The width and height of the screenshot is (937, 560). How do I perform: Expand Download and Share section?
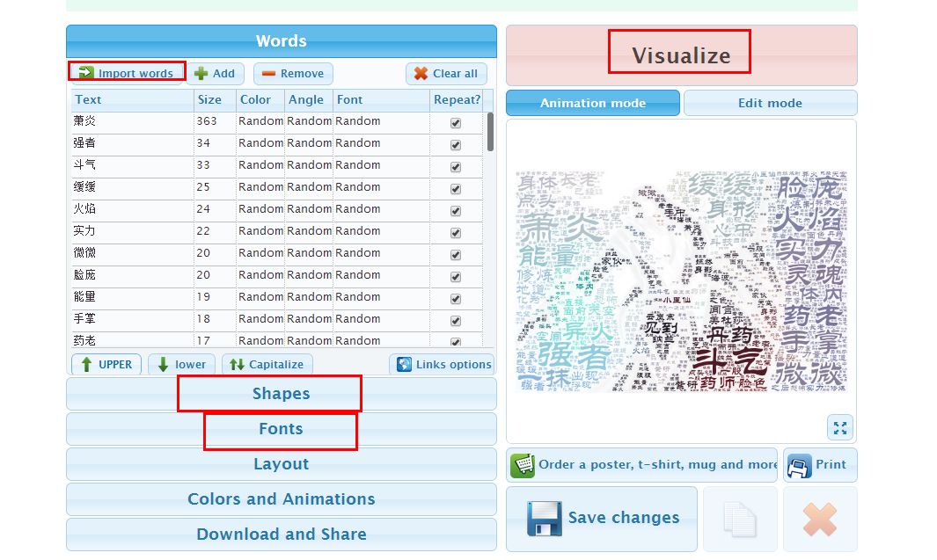[282, 535]
